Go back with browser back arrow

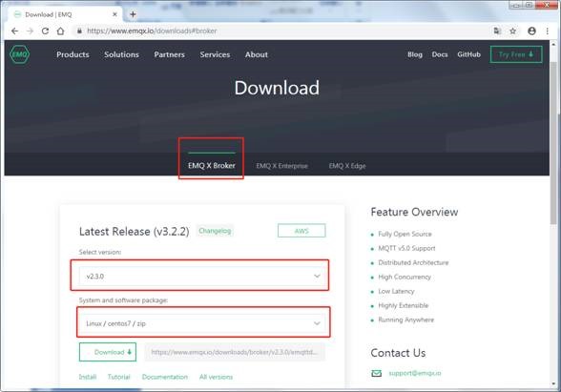(x=14, y=31)
